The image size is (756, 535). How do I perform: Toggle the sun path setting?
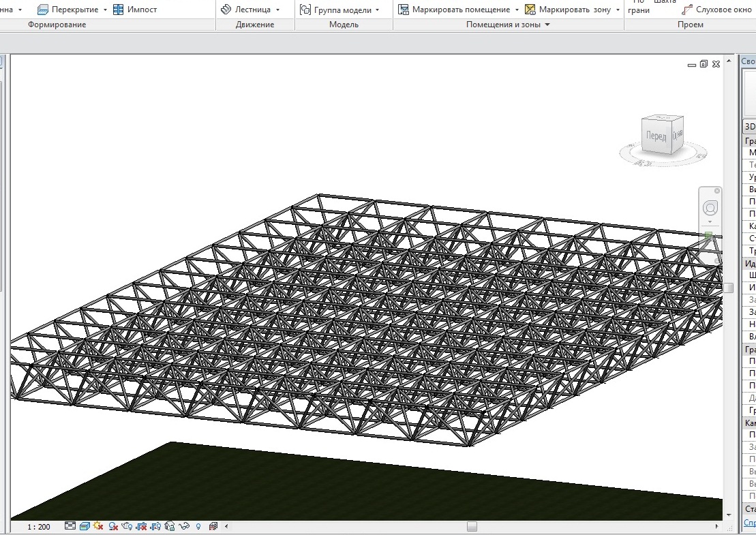[99, 526]
